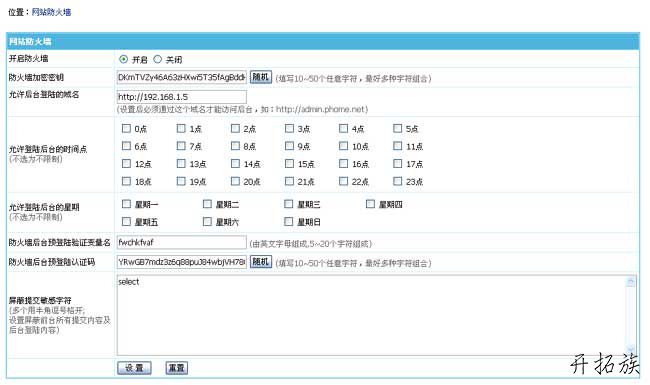This screenshot has width=650, height=385.
Task: Click the http://admin.phome.net example hint text
Action: [x=320, y=109]
